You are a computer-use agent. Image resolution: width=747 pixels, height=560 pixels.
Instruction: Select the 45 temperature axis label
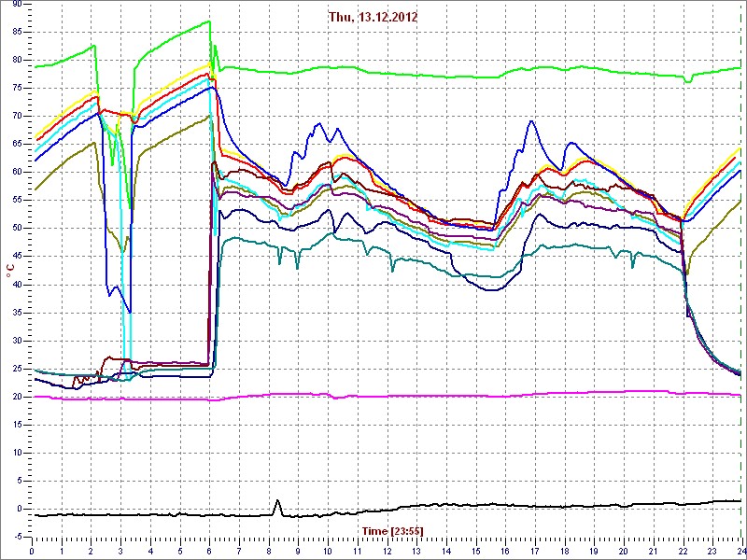pos(16,257)
